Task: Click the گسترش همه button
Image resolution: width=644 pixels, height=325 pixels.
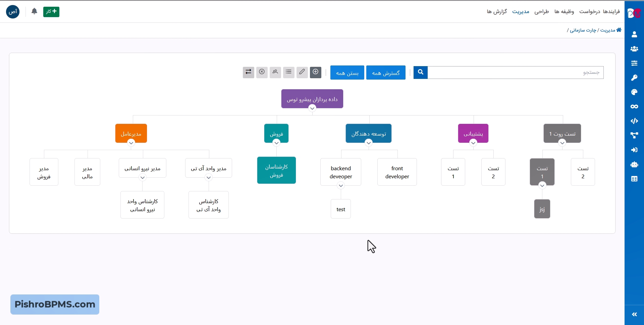Action: (386, 73)
